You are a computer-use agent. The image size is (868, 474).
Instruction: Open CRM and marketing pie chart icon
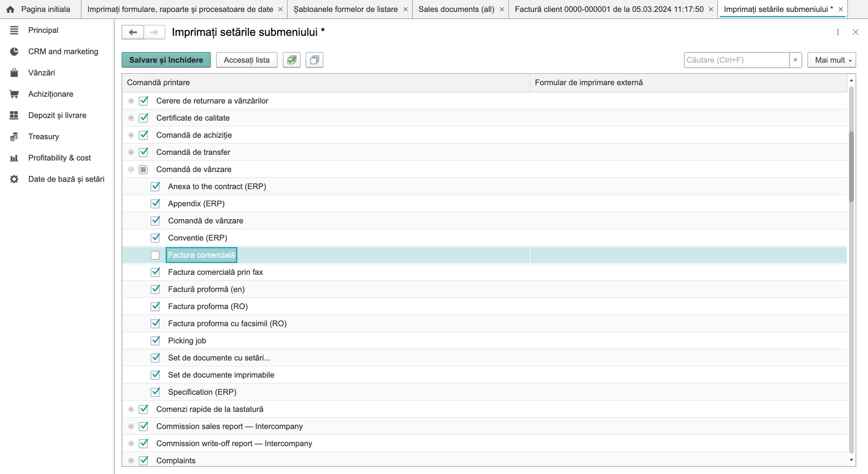click(x=14, y=51)
